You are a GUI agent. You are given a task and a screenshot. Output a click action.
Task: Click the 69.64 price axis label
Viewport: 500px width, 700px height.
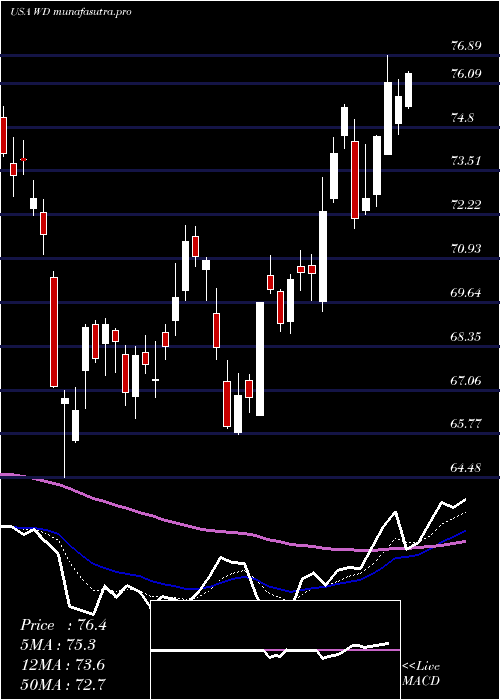click(466, 292)
